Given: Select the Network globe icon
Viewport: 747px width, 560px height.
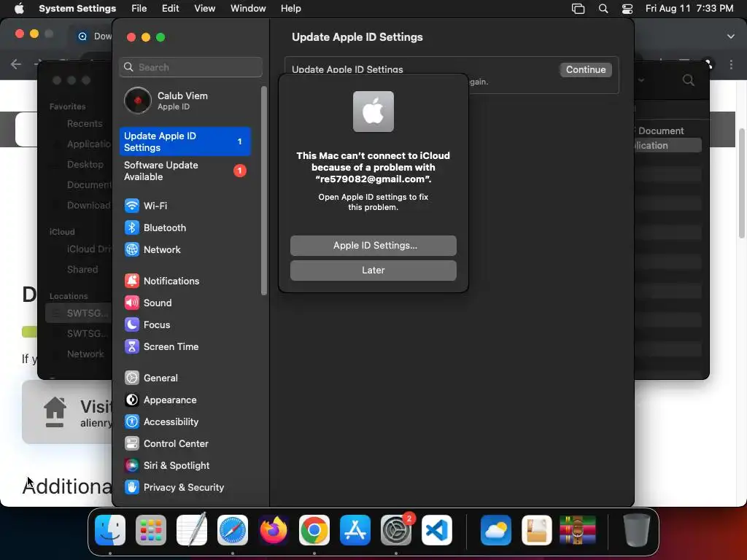Looking at the screenshot, I should click(132, 249).
